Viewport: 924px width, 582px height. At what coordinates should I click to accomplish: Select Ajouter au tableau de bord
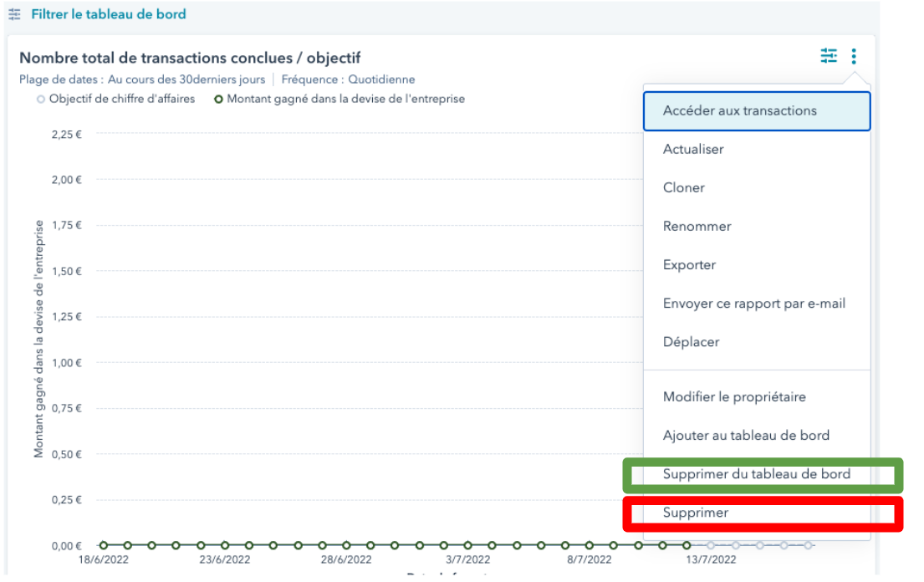(x=746, y=436)
